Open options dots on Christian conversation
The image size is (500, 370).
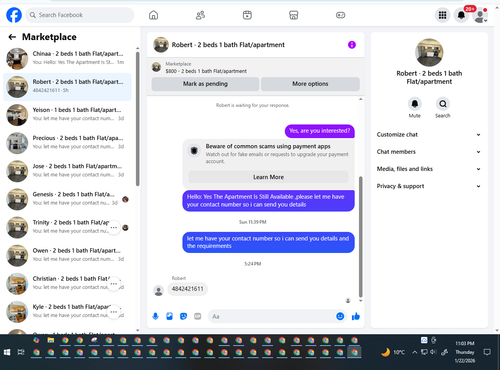[114, 284]
